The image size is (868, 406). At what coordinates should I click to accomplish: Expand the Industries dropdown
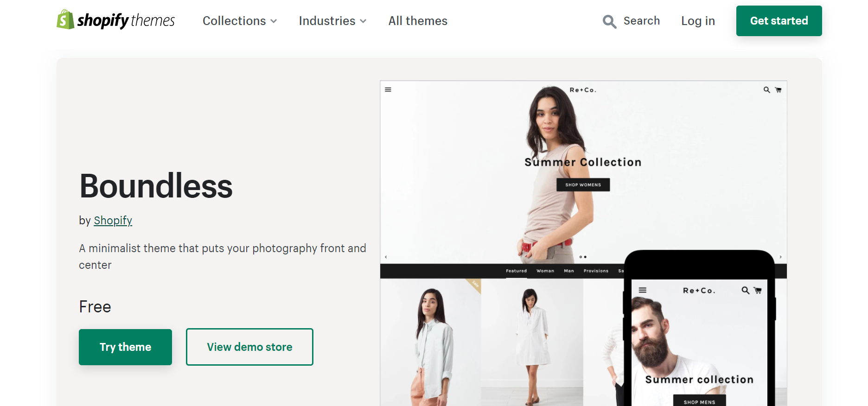click(x=332, y=21)
